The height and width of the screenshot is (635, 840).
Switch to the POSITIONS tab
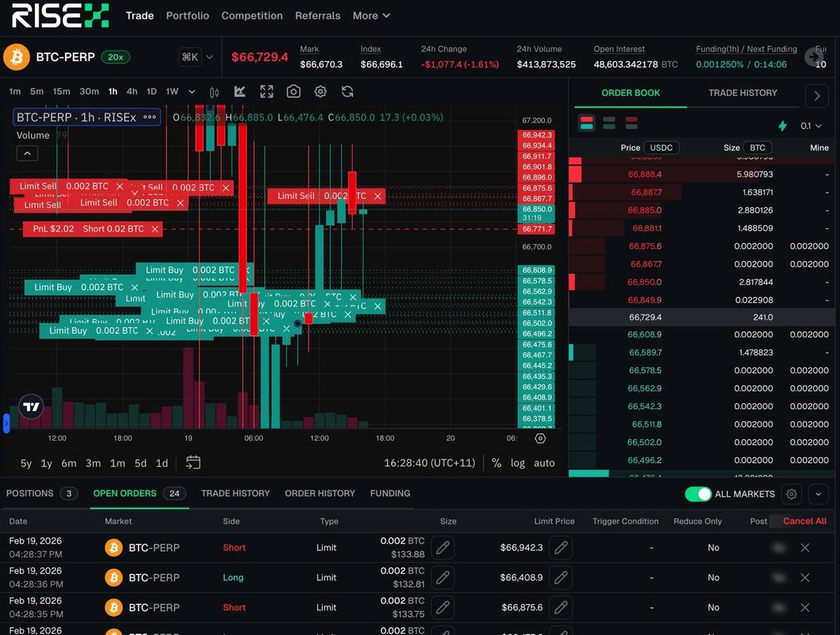point(41,494)
